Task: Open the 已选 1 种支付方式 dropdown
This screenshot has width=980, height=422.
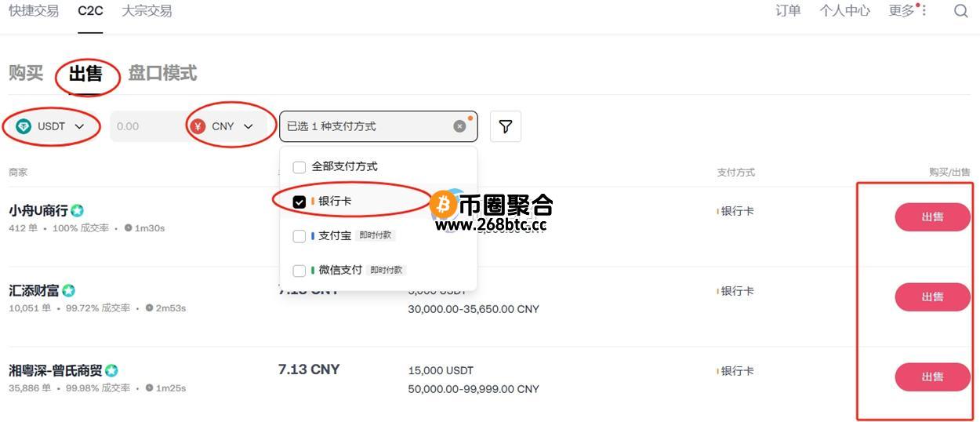Action: tap(378, 126)
